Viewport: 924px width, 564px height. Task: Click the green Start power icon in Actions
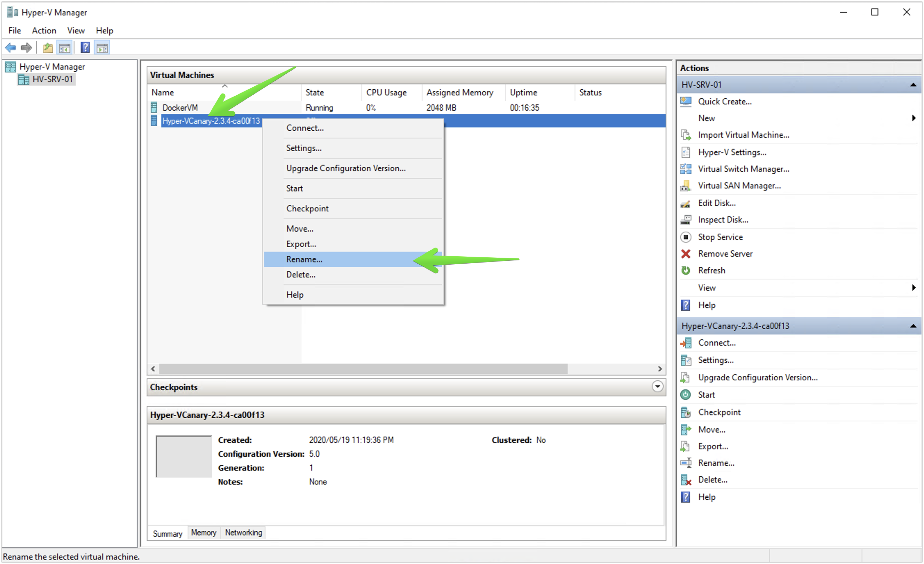point(686,395)
